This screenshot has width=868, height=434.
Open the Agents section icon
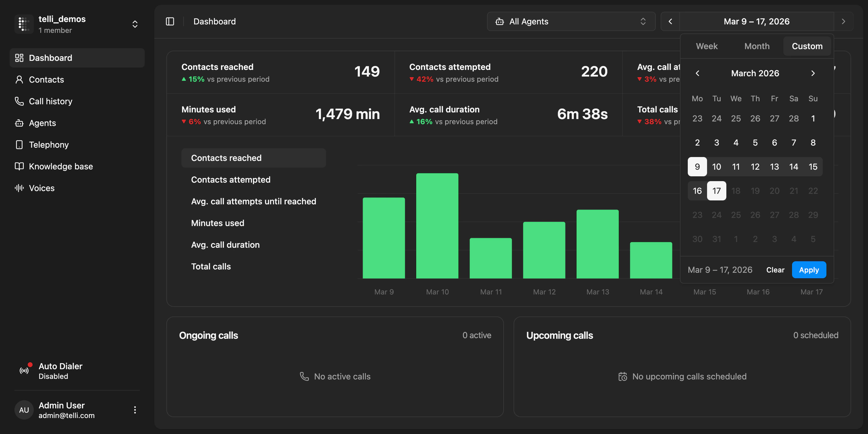click(x=19, y=123)
